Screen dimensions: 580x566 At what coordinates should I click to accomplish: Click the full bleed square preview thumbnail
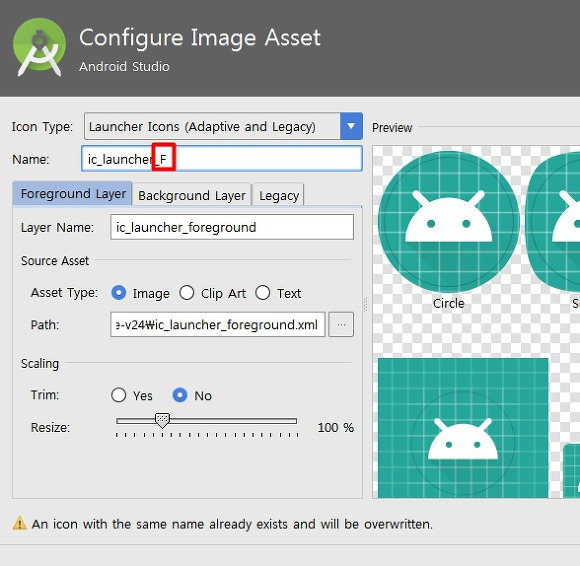tap(463, 428)
